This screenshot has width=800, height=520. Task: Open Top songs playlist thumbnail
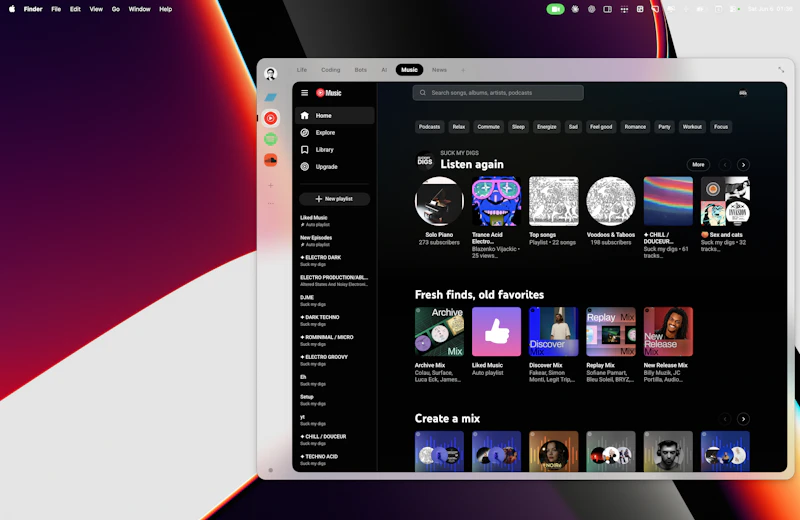pyautogui.click(x=554, y=201)
